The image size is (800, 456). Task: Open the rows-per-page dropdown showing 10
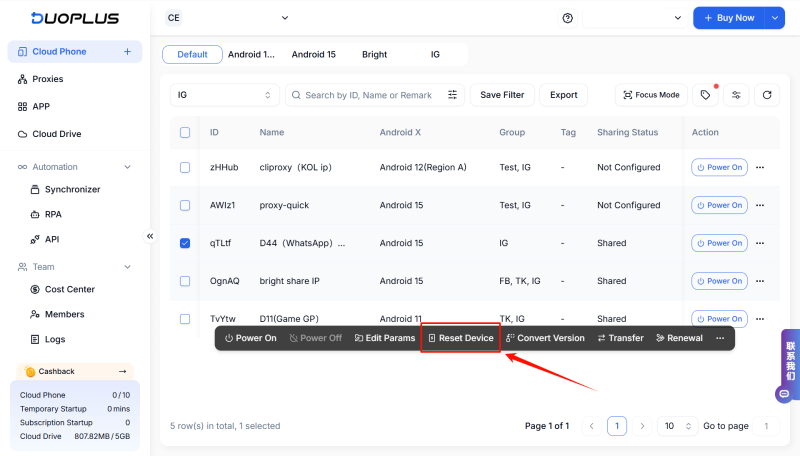pyautogui.click(x=676, y=426)
